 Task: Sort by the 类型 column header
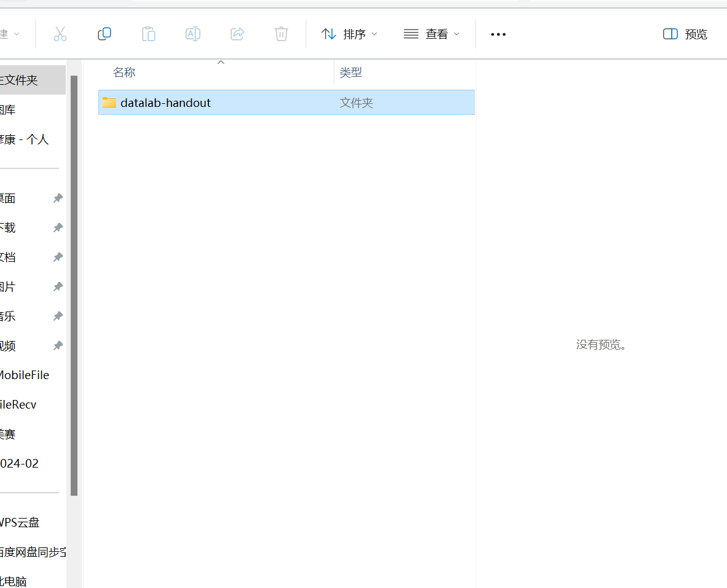click(x=351, y=73)
